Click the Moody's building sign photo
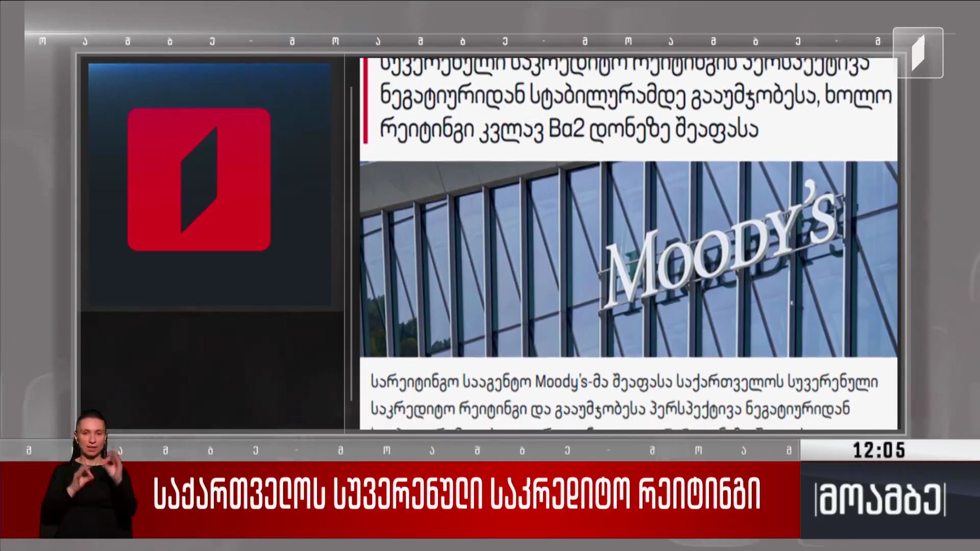The height and width of the screenshot is (551, 980). 628,259
